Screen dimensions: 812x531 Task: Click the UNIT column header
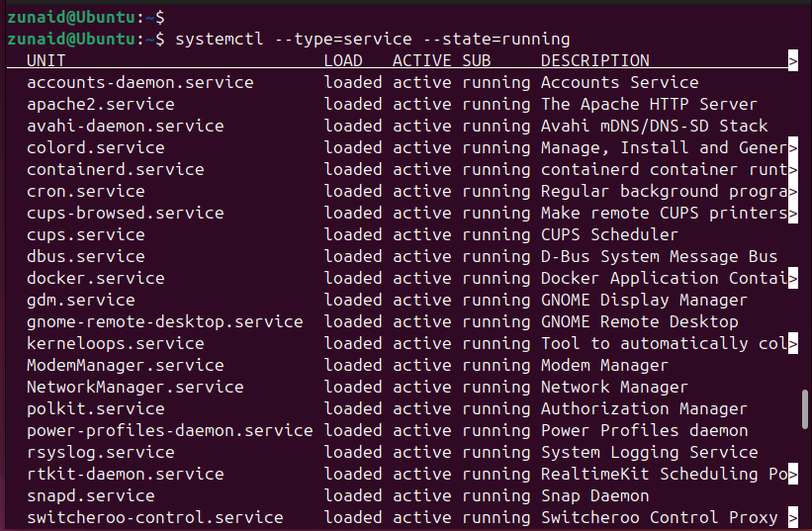click(x=46, y=61)
